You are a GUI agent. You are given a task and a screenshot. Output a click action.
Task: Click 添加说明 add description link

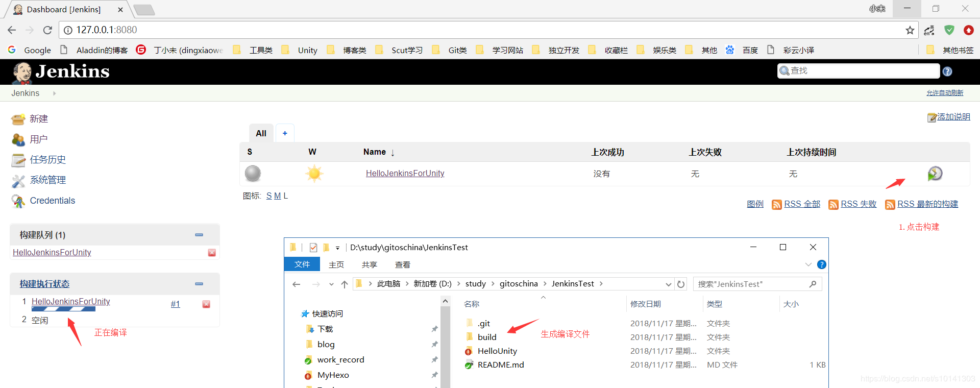point(953,117)
